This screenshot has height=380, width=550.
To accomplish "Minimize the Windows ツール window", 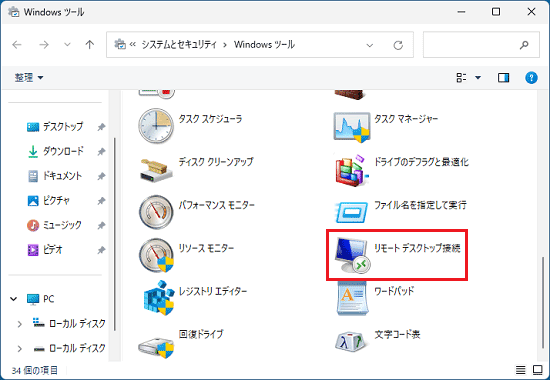I will (461, 12).
